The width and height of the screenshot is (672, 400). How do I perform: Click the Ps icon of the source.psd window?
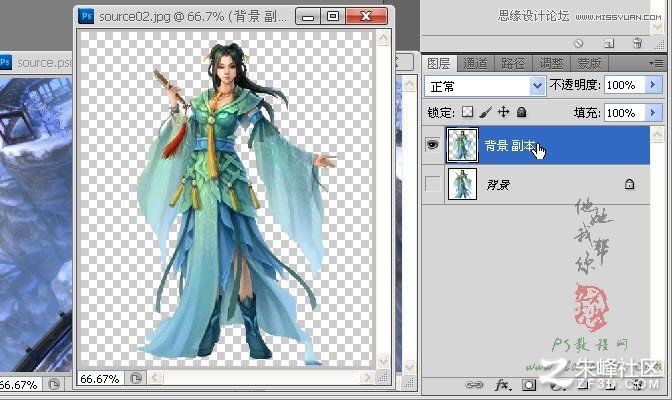[x=5, y=62]
